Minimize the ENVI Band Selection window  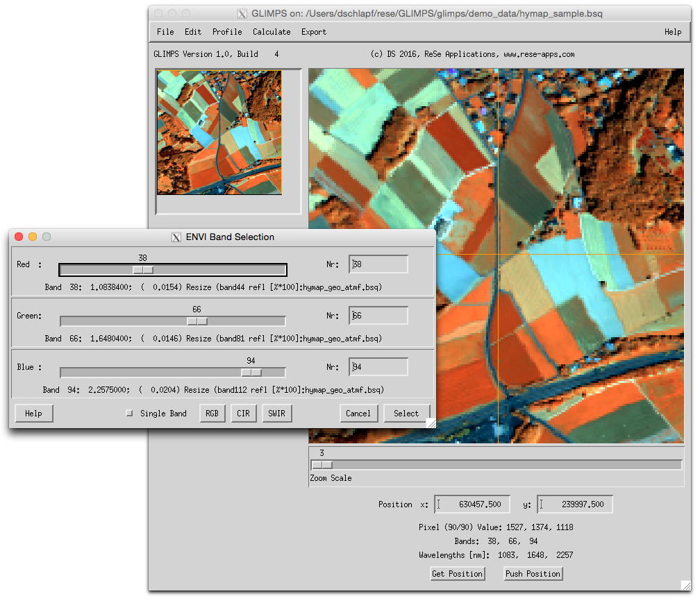coord(33,237)
